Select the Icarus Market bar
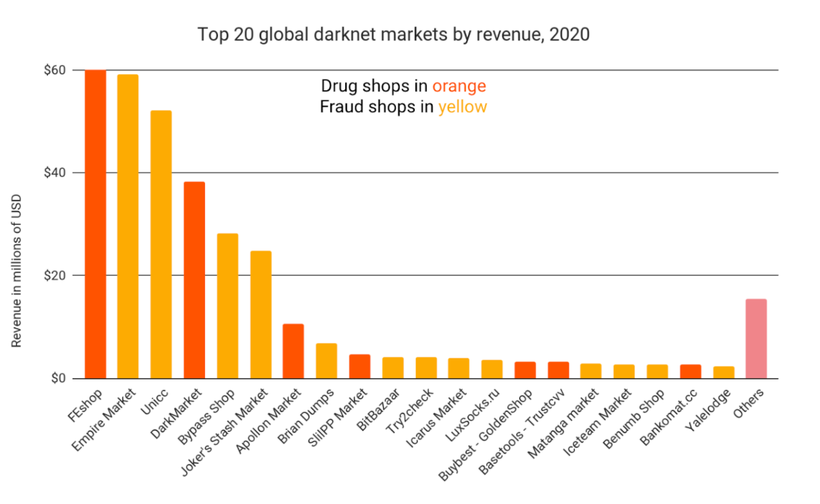 (459, 368)
